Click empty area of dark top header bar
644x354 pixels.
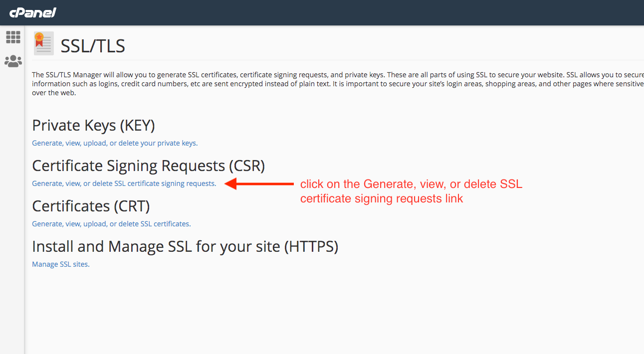[349, 12]
